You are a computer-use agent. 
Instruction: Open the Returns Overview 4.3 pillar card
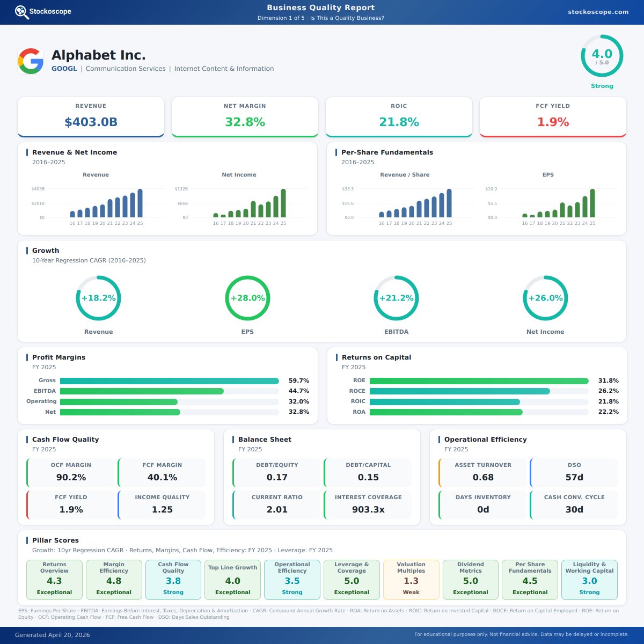click(54, 580)
